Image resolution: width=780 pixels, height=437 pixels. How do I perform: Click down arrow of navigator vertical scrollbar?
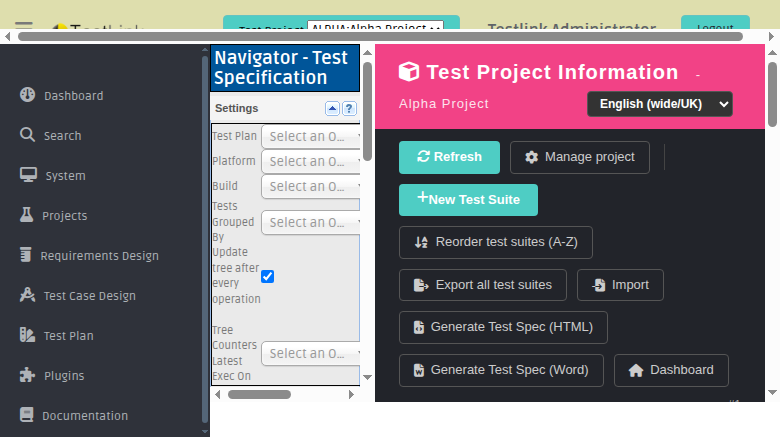367,377
